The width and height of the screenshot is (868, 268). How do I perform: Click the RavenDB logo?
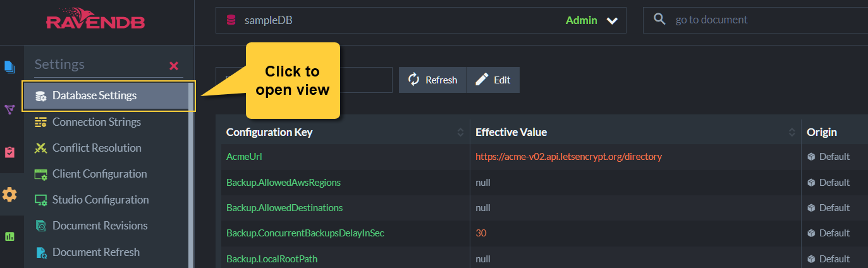pyautogui.click(x=95, y=20)
